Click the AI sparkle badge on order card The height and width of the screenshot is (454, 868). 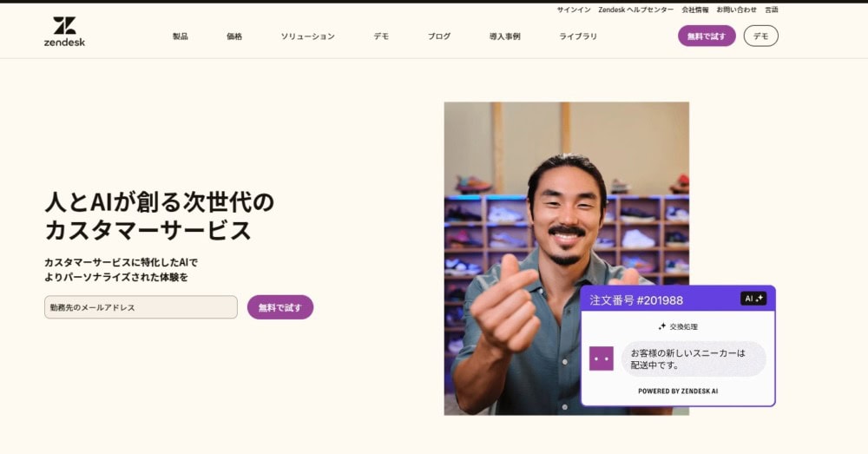click(753, 299)
